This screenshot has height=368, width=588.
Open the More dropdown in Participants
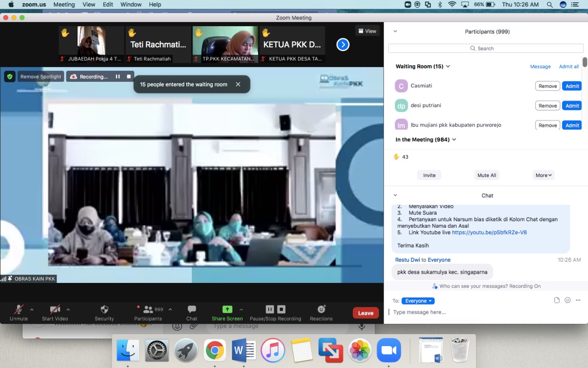coord(543,175)
